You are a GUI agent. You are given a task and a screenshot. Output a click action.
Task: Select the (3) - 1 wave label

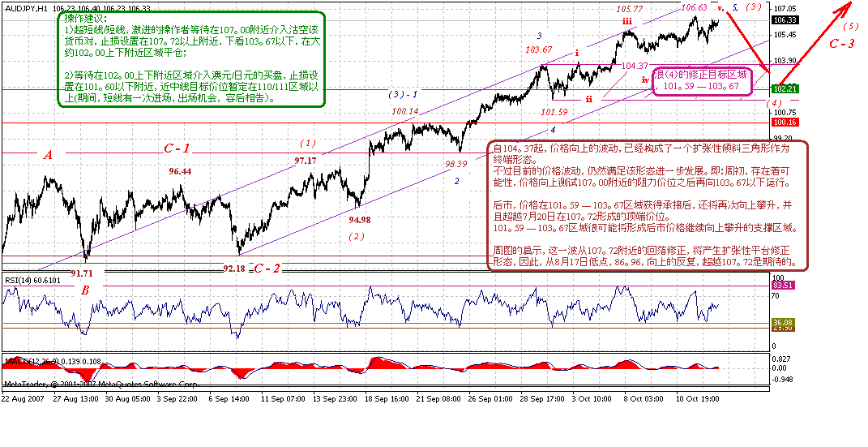click(402, 94)
